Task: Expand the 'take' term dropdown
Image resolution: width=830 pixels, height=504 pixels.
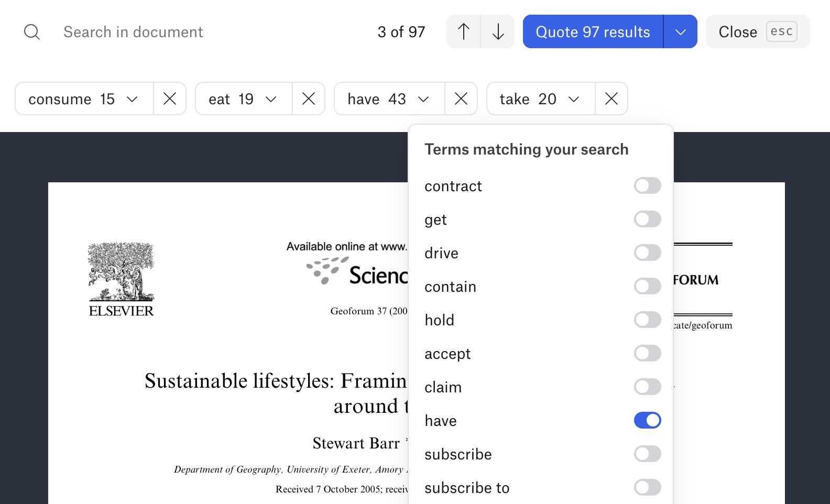Action: pyautogui.click(x=574, y=99)
